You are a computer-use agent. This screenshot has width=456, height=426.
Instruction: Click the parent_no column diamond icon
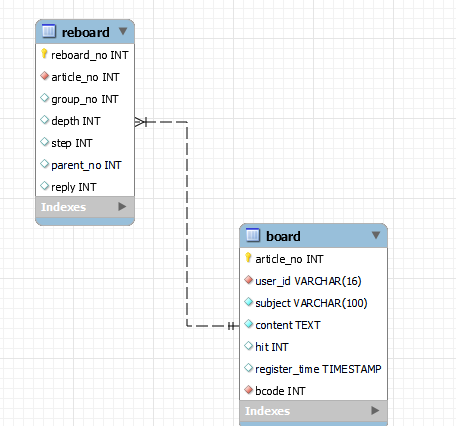click(44, 164)
